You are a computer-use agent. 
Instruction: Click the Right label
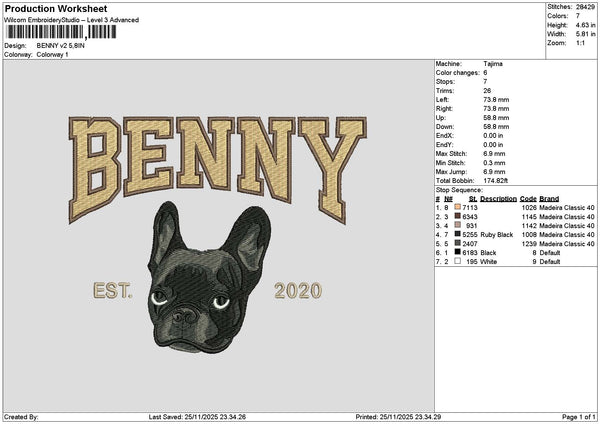[444, 109]
